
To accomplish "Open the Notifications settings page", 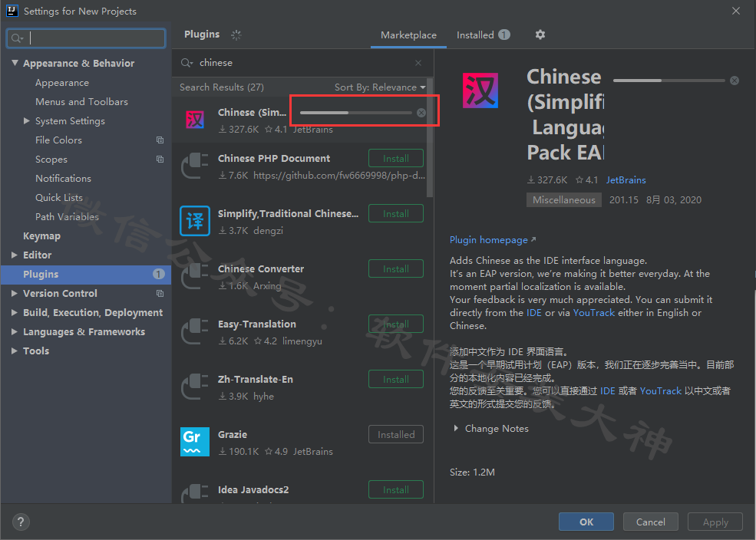I will [63, 178].
